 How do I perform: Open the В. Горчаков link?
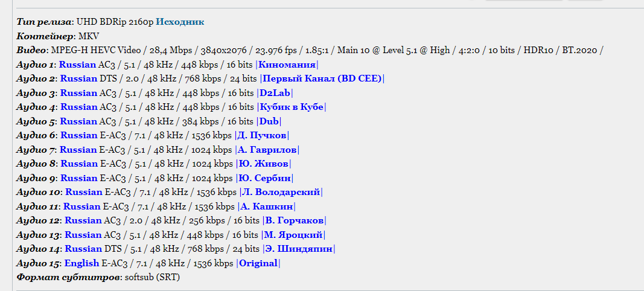[295, 220]
